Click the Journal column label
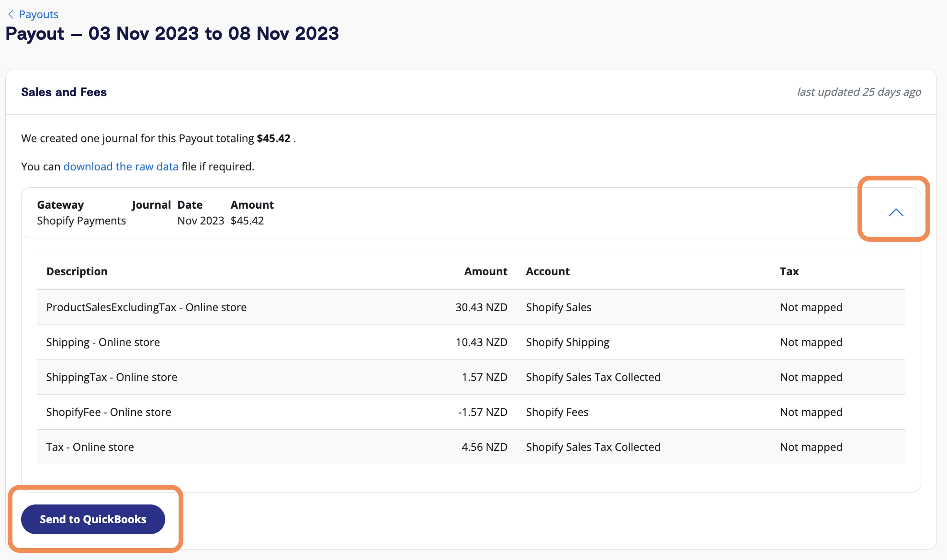Image resolution: width=947 pixels, height=560 pixels. pos(151,205)
